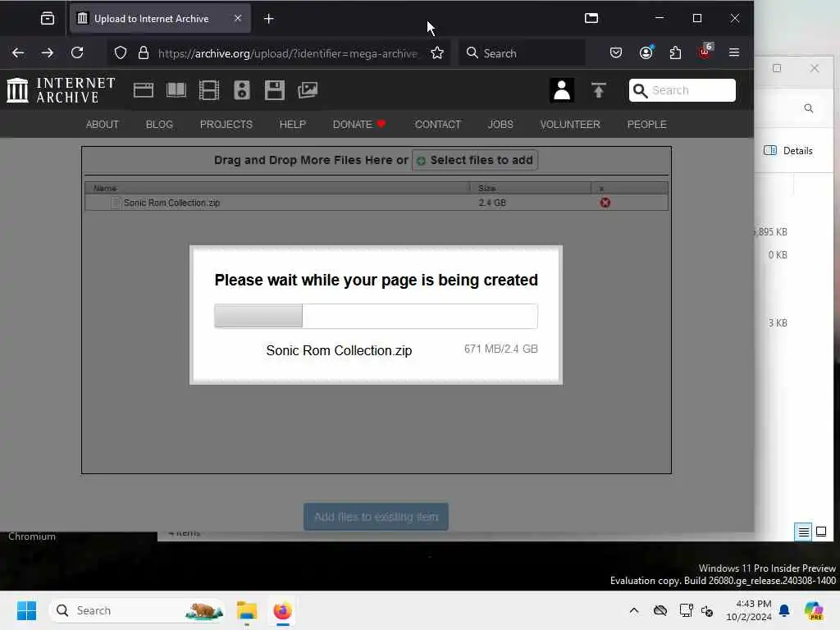The image size is (840, 630).
Task: Focus the Internet Archive Search field
Action: [682, 90]
